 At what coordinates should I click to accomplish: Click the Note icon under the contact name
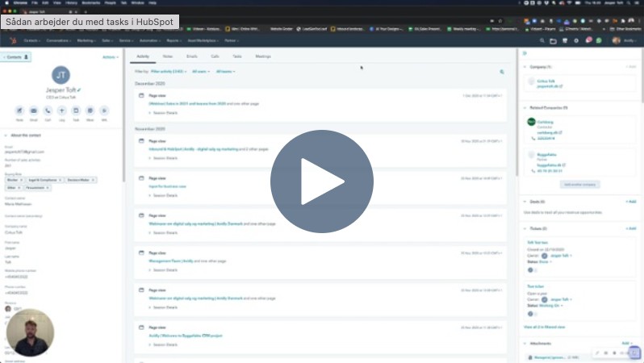point(19,111)
